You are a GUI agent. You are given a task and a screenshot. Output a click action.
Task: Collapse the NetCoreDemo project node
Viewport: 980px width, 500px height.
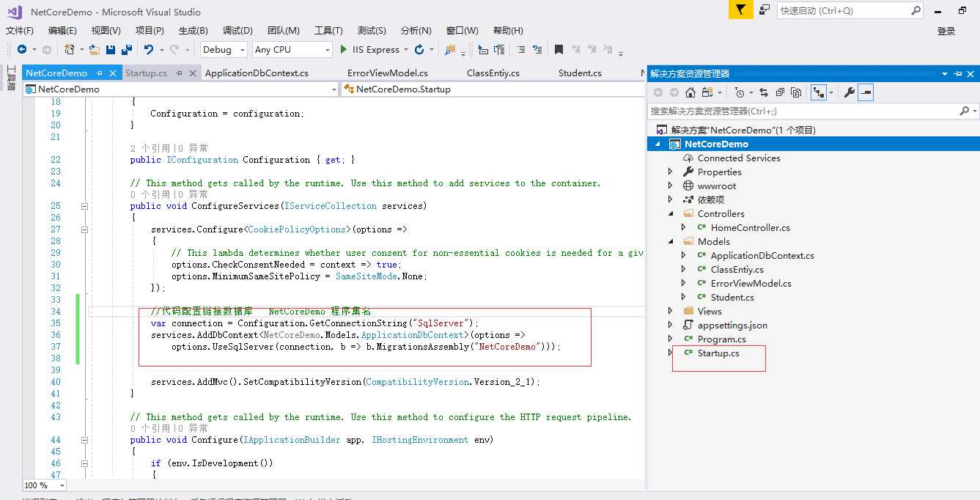pyautogui.click(x=657, y=144)
